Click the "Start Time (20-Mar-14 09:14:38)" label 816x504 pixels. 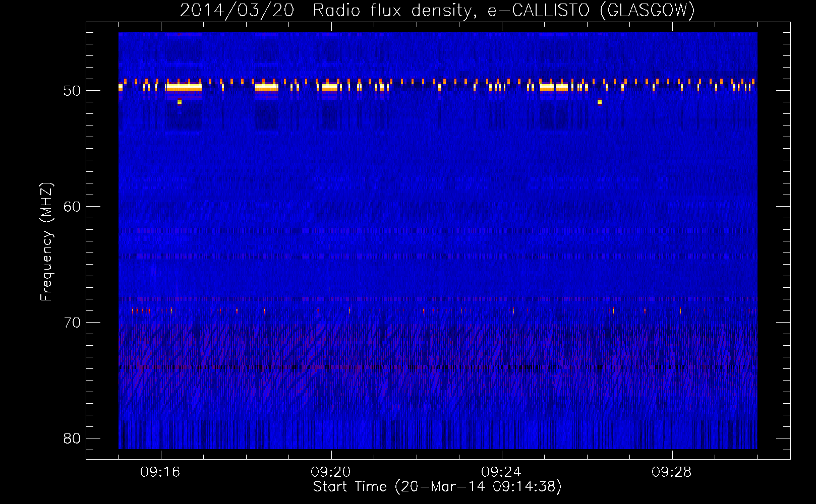[x=437, y=487]
